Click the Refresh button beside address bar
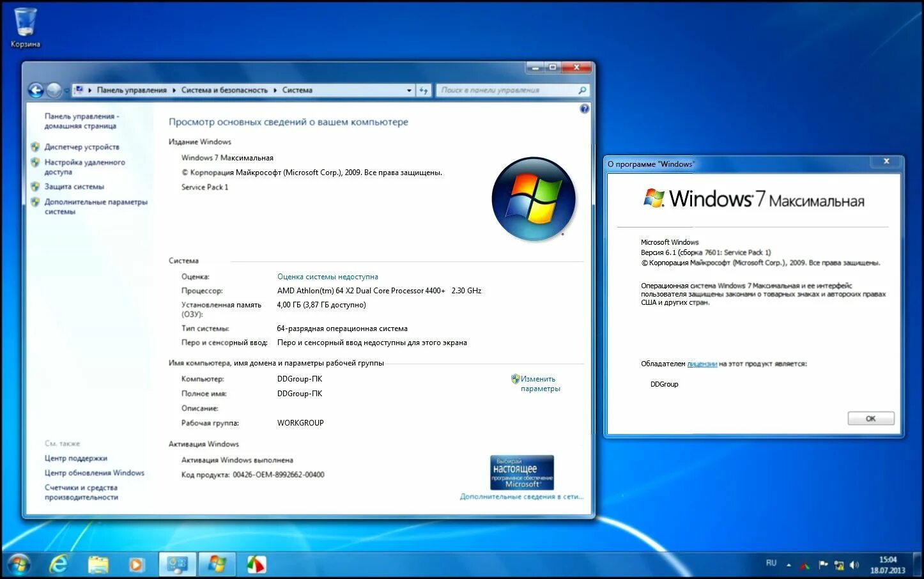The height and width of the screenshot is (579, 924). [424, 91]
